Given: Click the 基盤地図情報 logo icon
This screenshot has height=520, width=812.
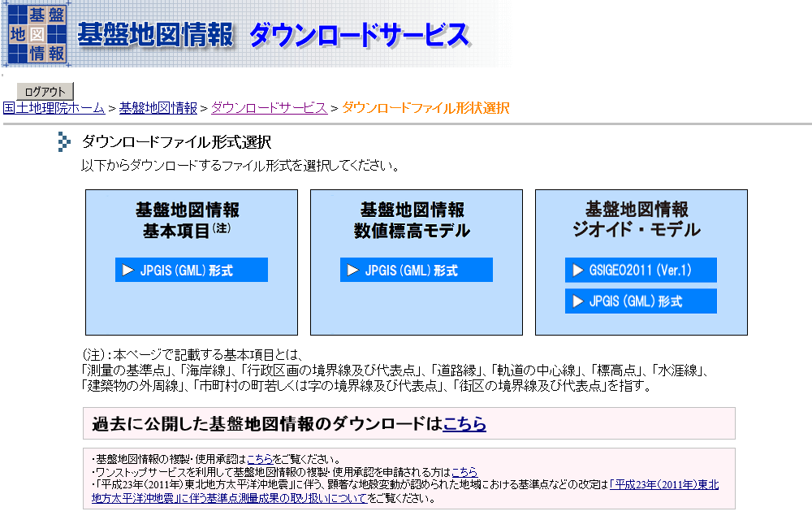Looking at the screenshot, I should (37, 34).
